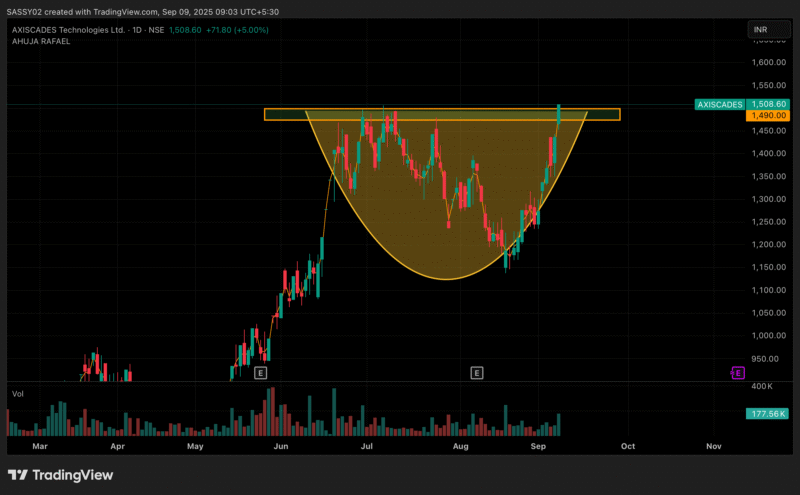
Task: Select the orange 1,490.00 price label
Action: point(769,116)
